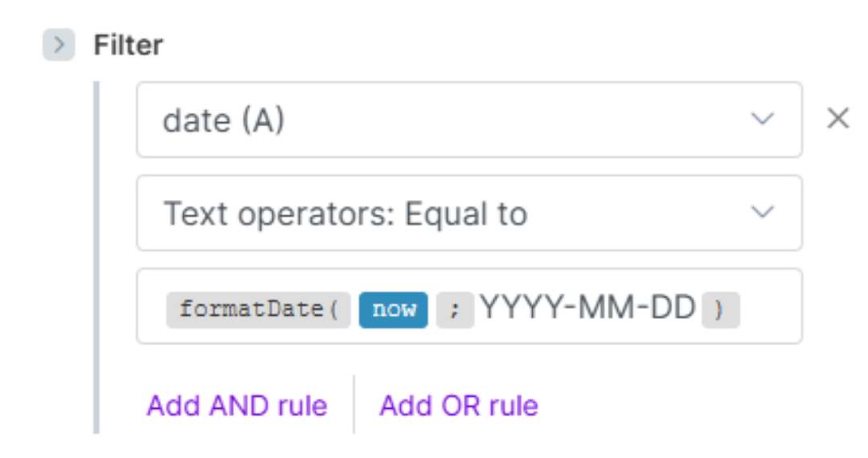Click the chevron arrow on operator selector
868x458 pixels.
(x=761, y=213)
